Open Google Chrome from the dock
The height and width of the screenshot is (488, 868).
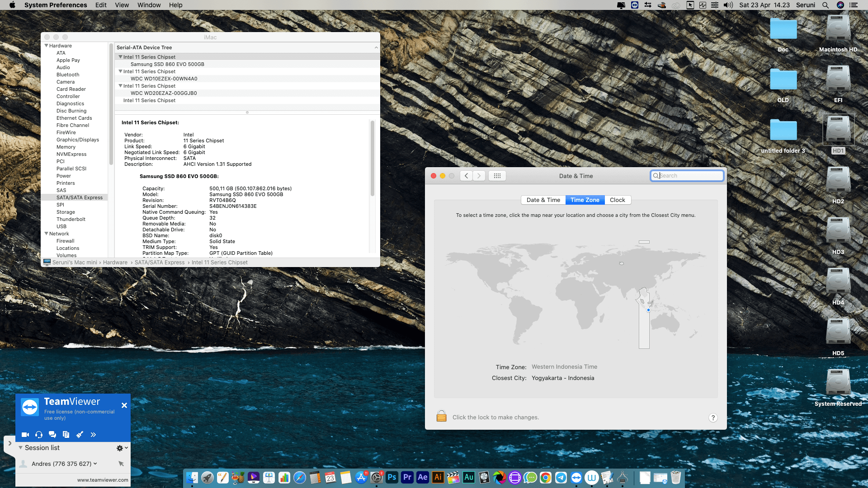click(546, 478)
